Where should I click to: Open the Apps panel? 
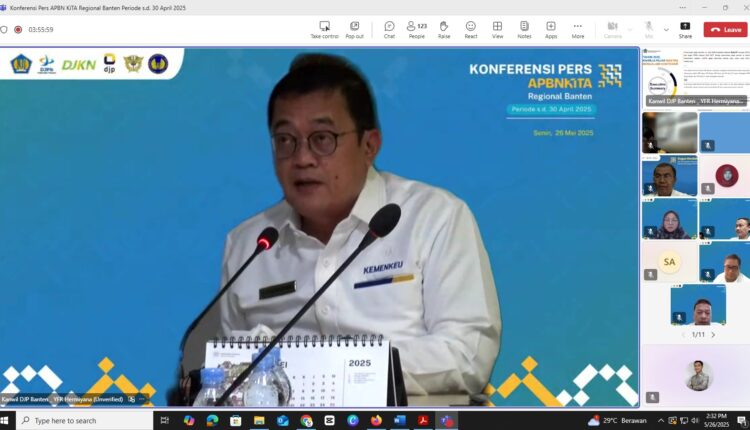(551, 29)
